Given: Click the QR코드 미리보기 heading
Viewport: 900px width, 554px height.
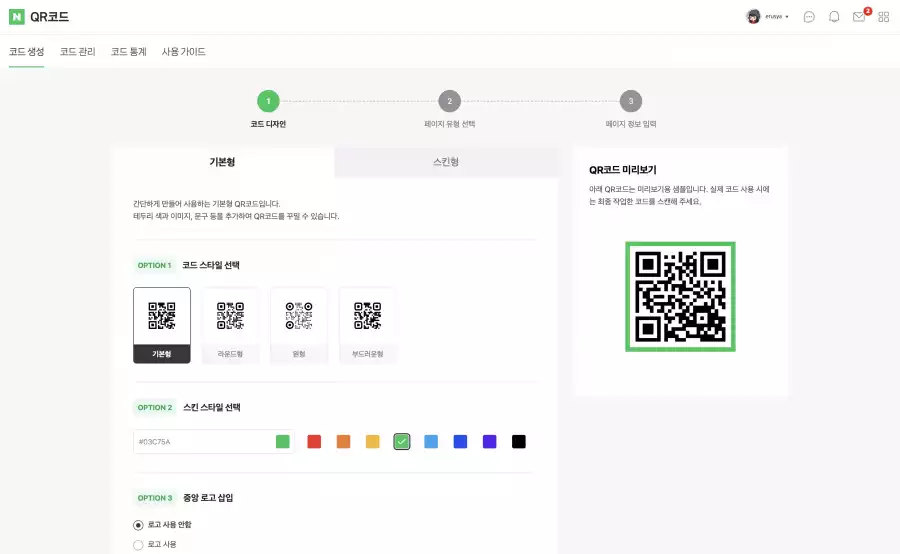Looking at the screenshot, I should [623, 170].
